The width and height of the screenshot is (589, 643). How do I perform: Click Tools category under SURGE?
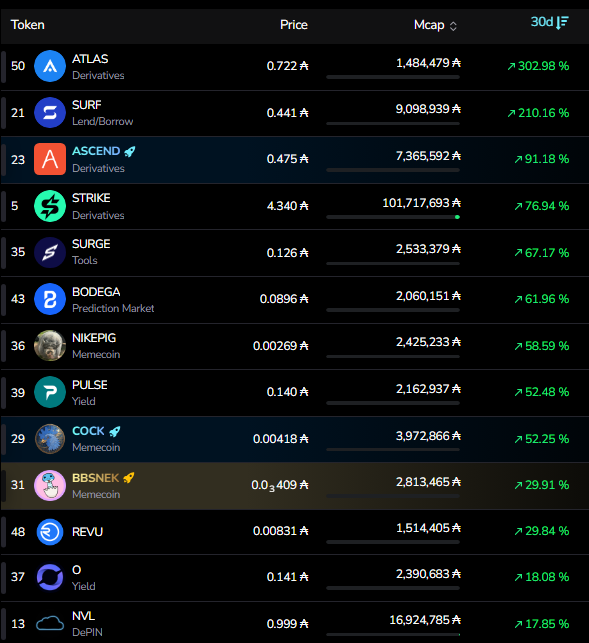pos(85,260)
